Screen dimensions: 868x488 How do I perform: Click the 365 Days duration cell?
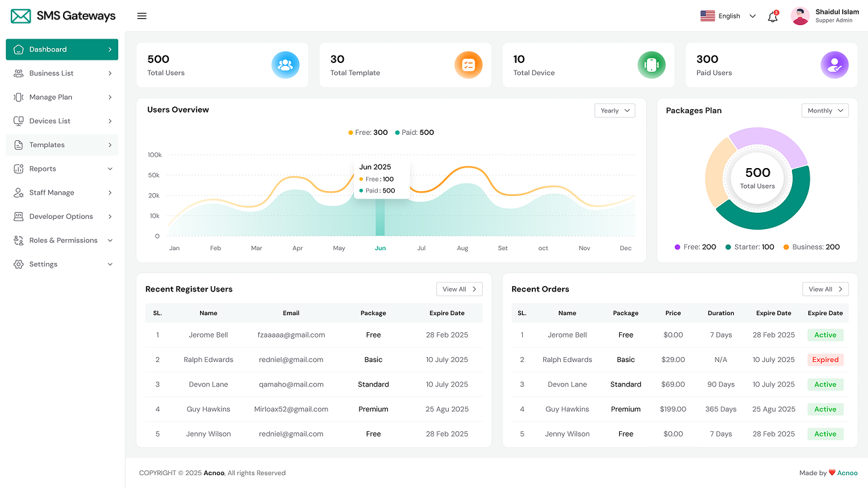point(721,409)
